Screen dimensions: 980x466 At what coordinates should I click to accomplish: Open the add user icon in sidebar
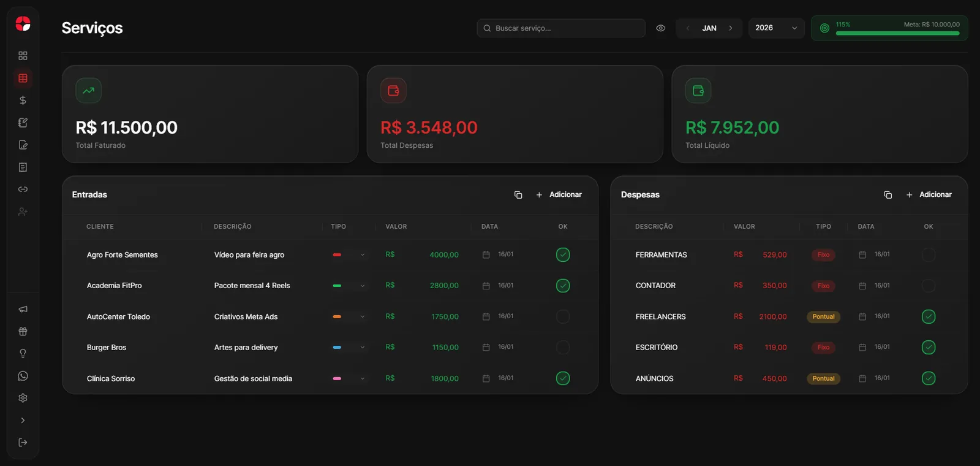(x=23, y=212)
